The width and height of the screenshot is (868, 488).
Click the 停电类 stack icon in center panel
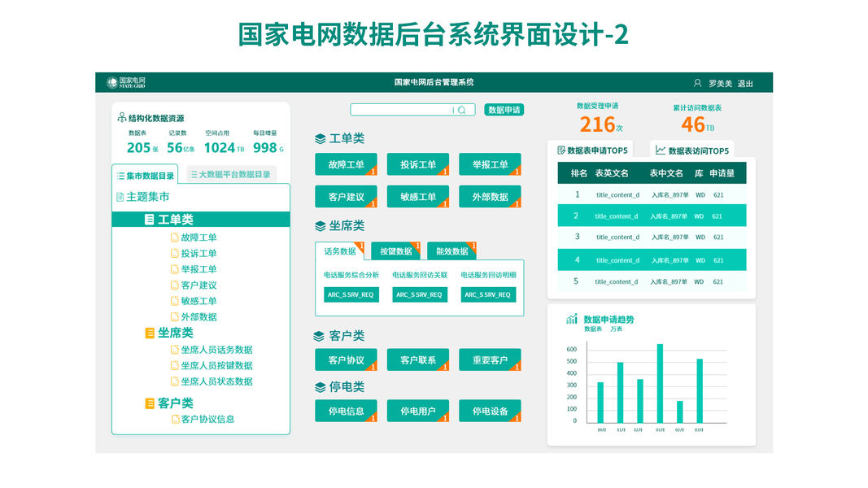[x=320, y=387]
